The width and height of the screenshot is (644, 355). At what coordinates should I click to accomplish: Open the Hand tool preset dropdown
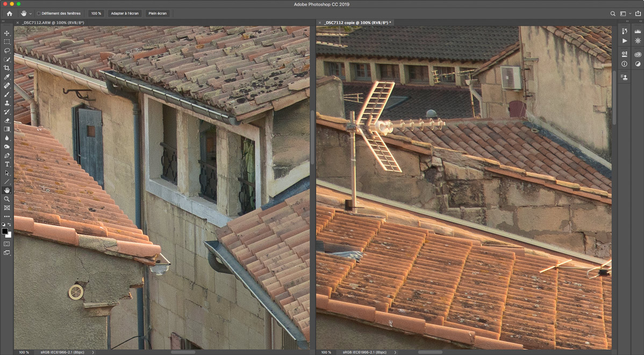(x=30, y=13)
